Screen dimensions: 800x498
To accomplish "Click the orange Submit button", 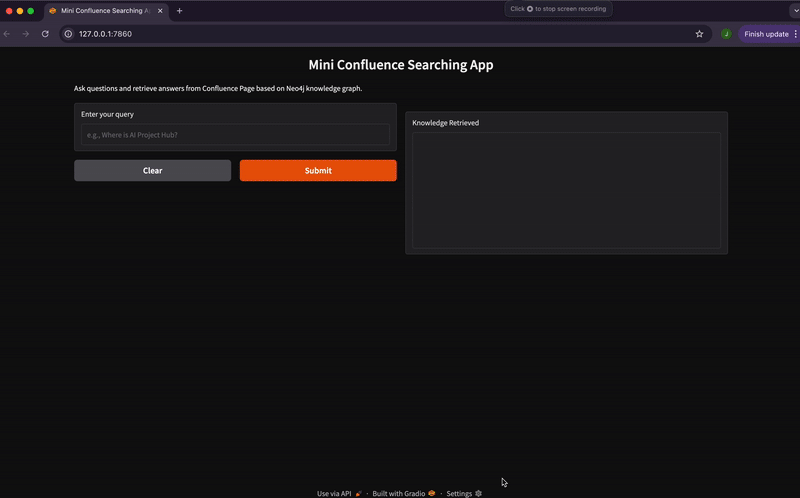I will coord(318,170).
